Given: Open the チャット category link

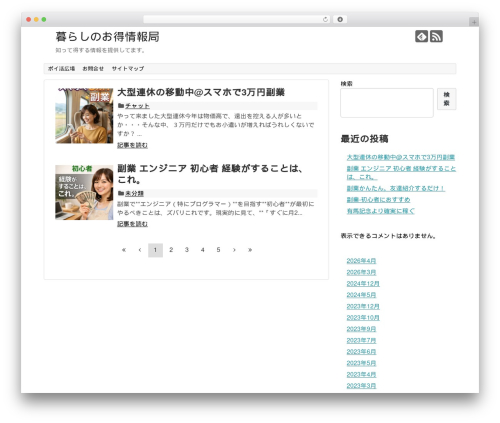Looking at the screenshot, I should tap(137, 106).
